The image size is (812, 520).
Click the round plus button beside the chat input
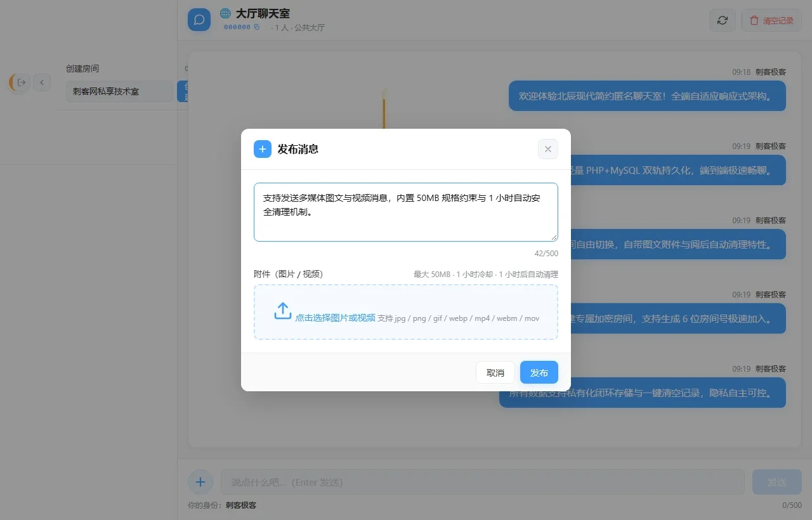200,482
